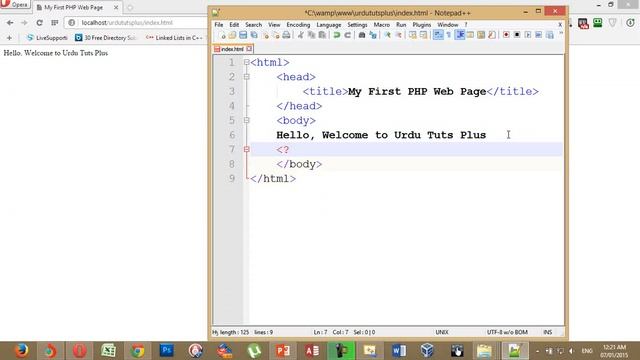Click the Playback macro icon
640x360 pixels.
pyautogui.click(x=528, y=35)
